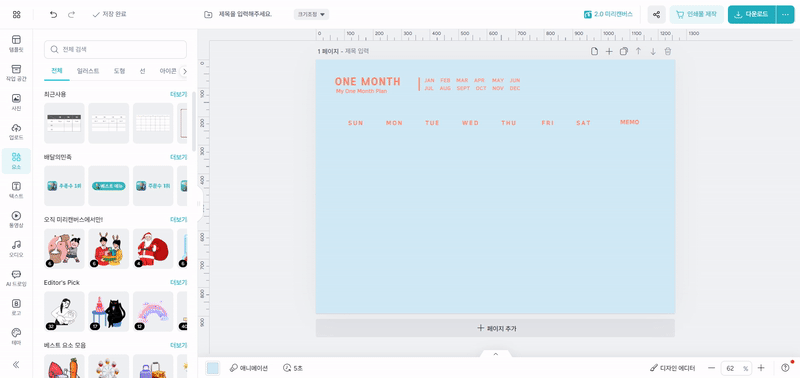Redo the last action
Image resolution: width=800 pixels, height=378 pixels.
coord(71,14)
